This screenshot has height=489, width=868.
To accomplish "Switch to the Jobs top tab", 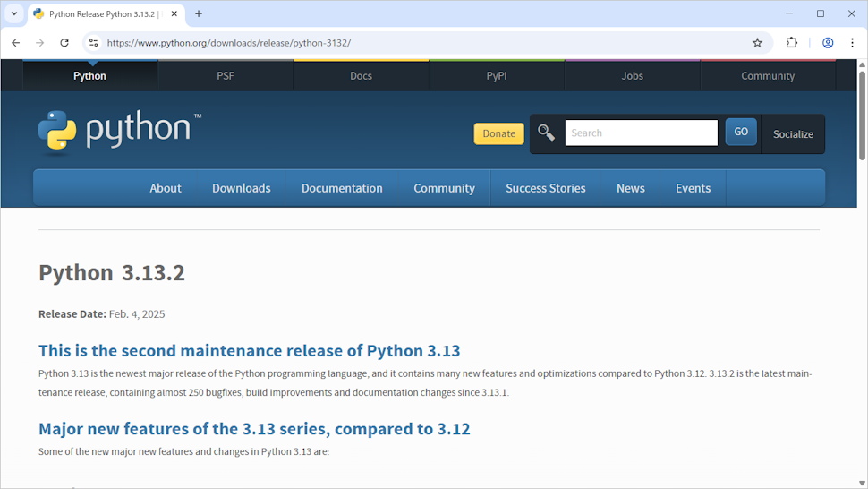I will click(632, 76).
